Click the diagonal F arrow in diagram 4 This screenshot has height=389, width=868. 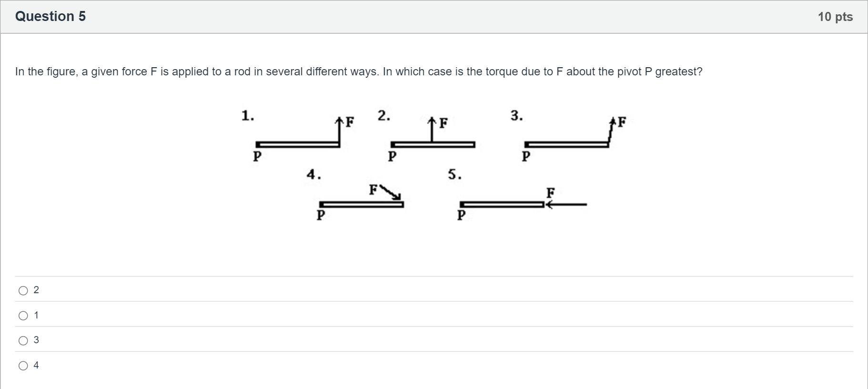392,192
